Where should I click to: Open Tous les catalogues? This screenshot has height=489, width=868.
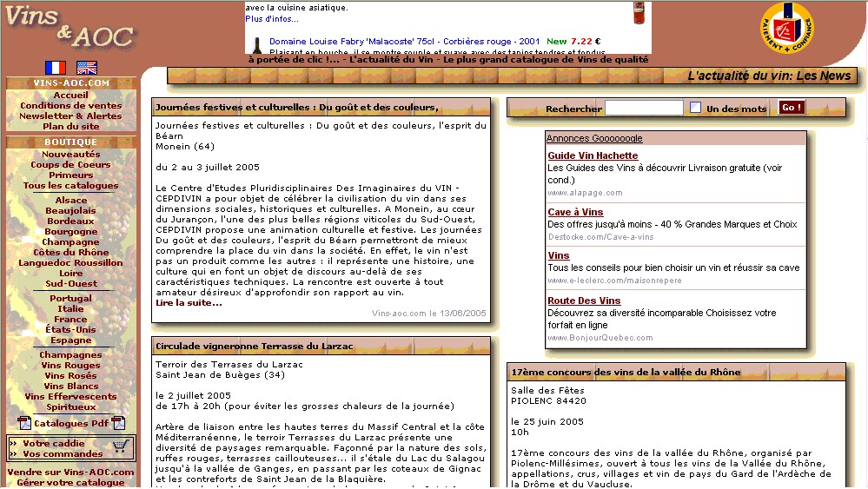tap(71, 186)
